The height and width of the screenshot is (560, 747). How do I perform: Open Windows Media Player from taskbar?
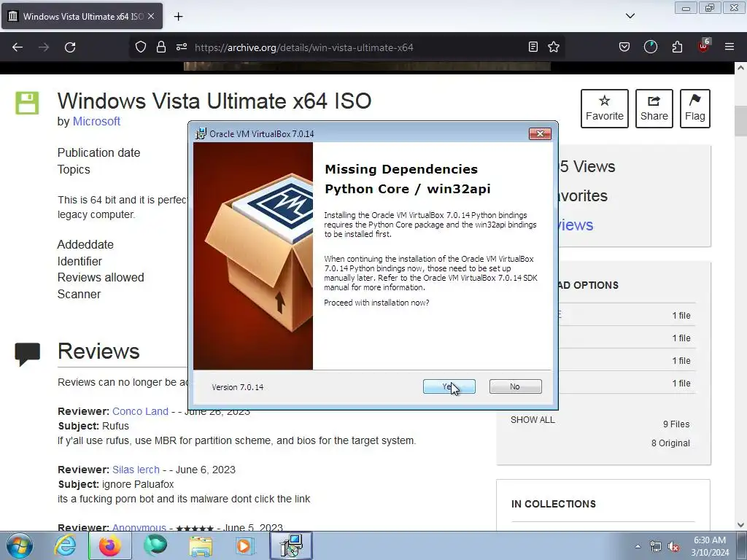tap(246, 545)
